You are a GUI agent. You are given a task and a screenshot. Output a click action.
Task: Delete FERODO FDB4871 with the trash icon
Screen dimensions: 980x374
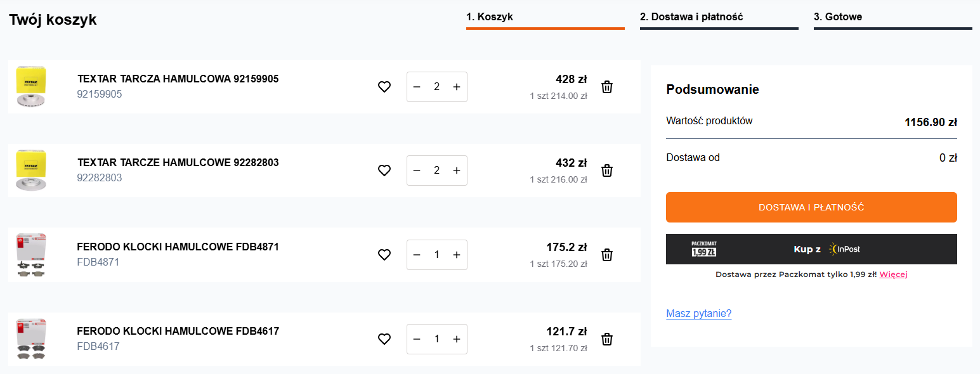coord(607,255)
